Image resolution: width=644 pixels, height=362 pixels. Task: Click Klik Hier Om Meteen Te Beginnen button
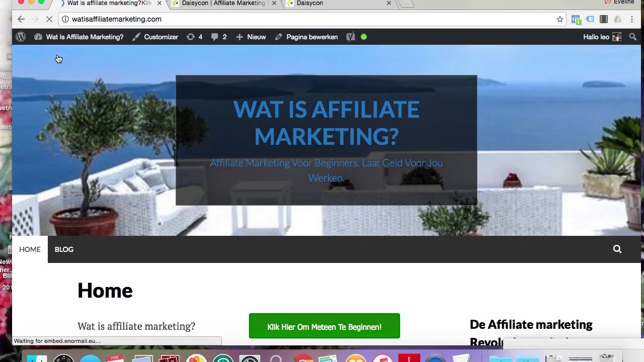click(x=325, y=326)
